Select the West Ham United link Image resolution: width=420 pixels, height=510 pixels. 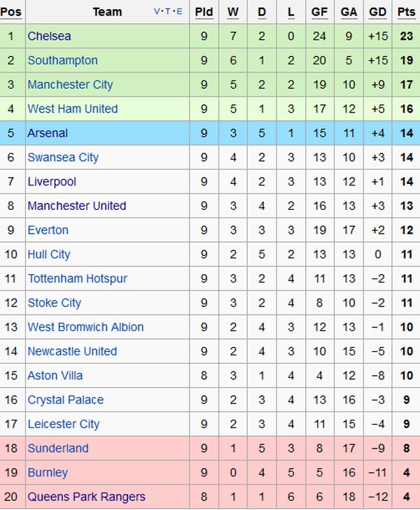coord(72,109)
